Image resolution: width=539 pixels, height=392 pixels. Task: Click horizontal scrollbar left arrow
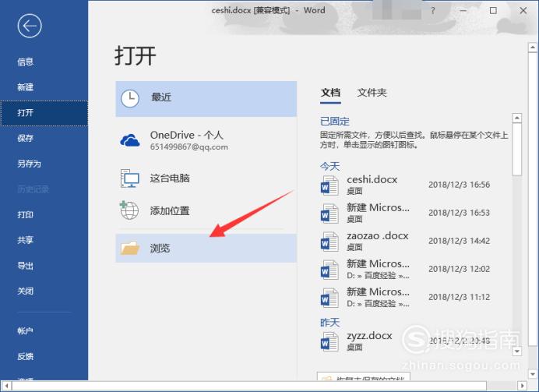(6, 386)
